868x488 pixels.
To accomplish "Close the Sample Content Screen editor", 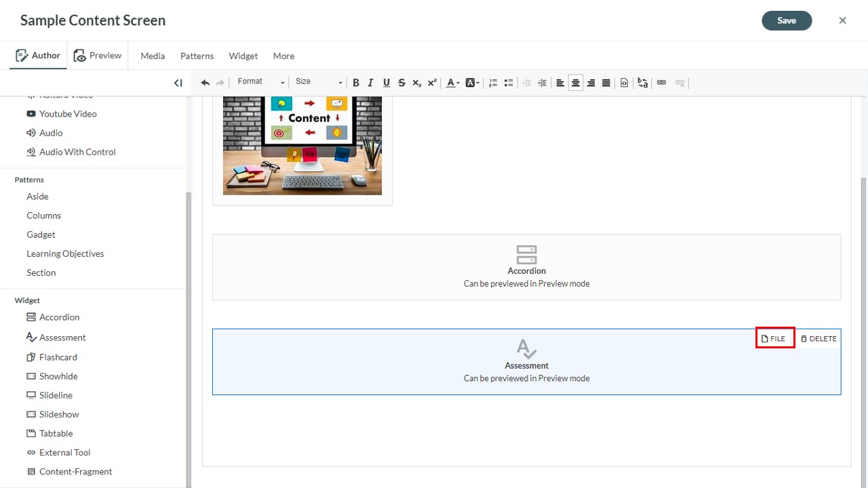I will (842, 20).
